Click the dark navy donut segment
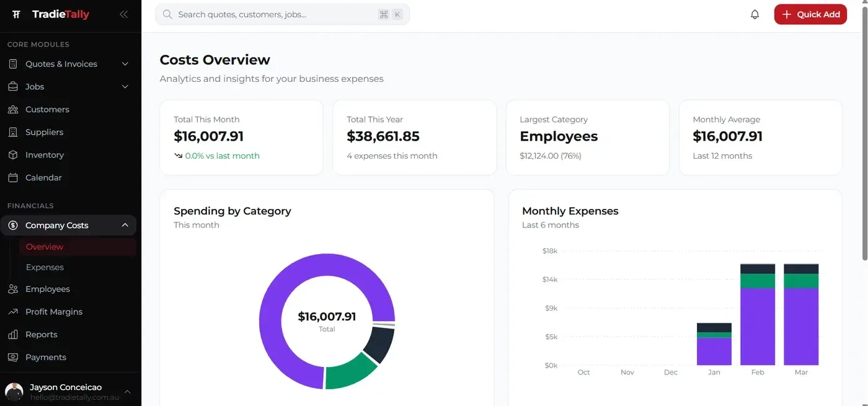The image size is (868, 406). pyautogui.click(x=379, y=344)
